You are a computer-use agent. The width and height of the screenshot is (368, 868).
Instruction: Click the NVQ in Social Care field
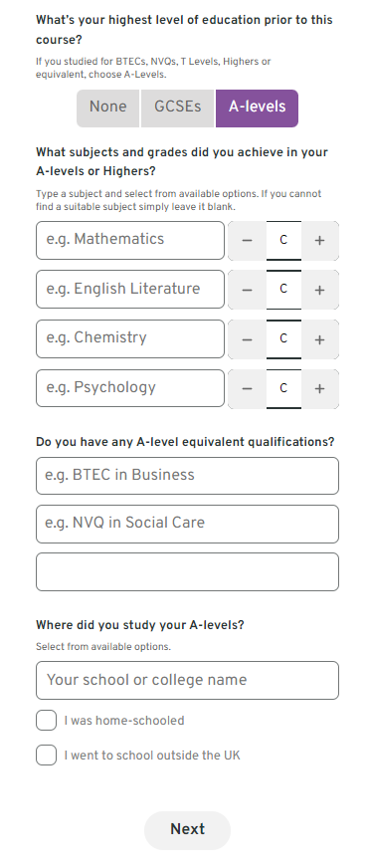[188, 524]
